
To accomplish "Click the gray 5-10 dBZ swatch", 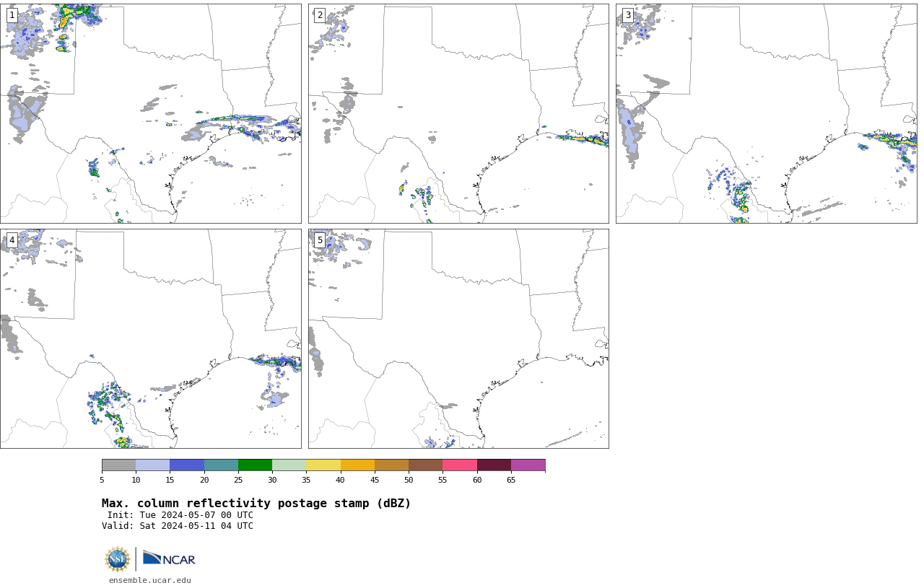I will pyautogui.click(x=118, y=465).
